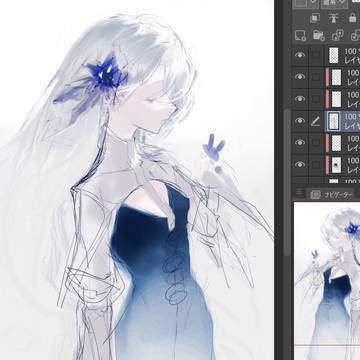
Task: Tick edit checkbox of black dot thumbnail layer
Action: pos(316,165)
